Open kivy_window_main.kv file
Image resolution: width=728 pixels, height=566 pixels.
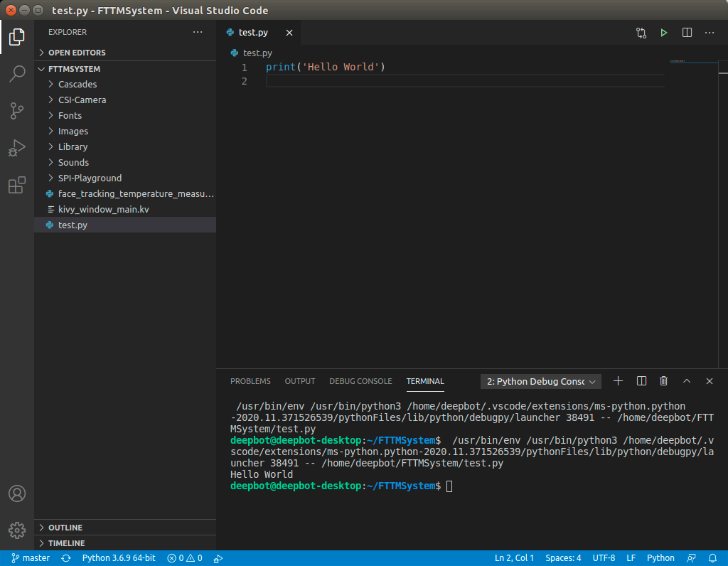(x=125, y=210)
